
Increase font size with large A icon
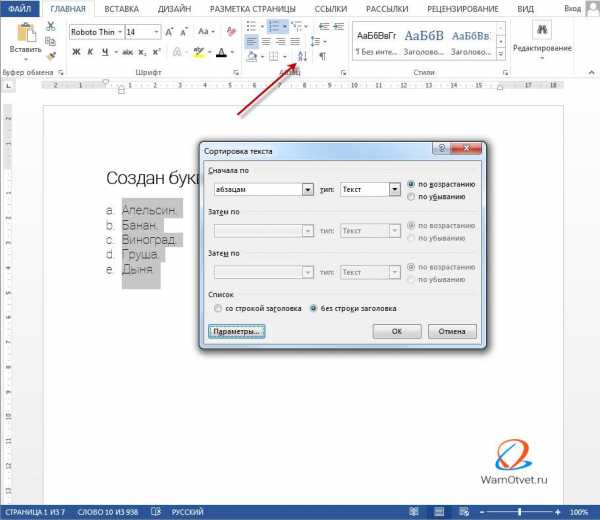(170, 32)
